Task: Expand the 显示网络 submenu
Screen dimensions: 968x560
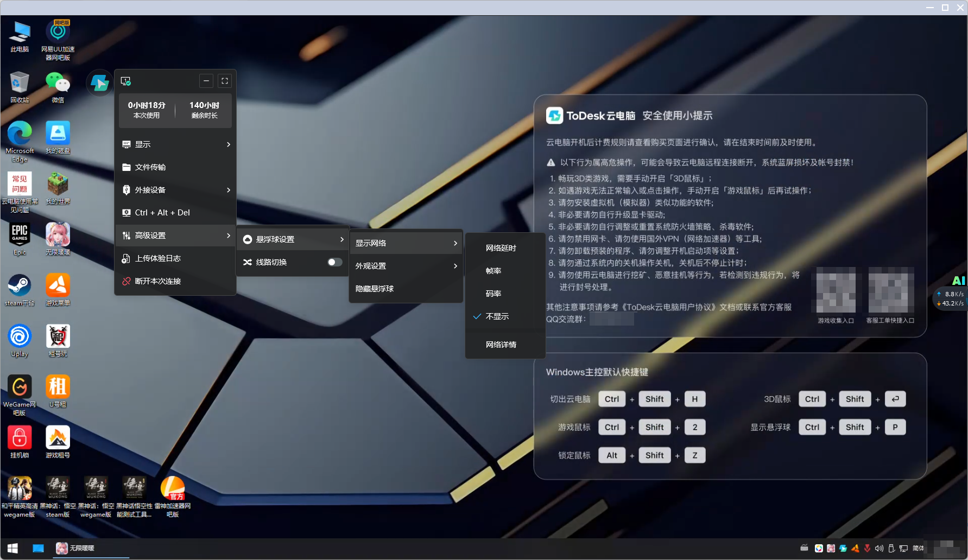Action: pyautogui.click(x=406, y=243)
